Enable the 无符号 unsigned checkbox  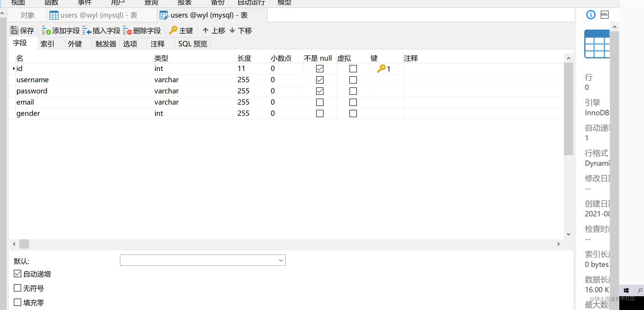coord(18,288)
